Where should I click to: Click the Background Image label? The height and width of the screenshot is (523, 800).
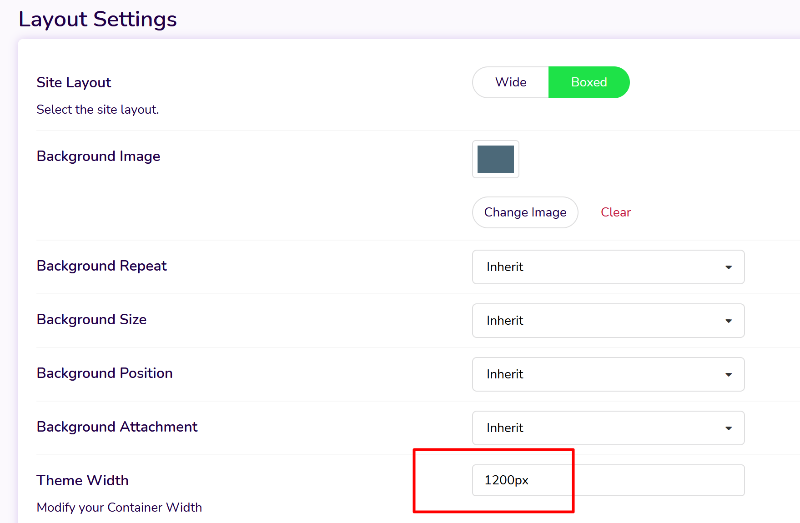98,156
